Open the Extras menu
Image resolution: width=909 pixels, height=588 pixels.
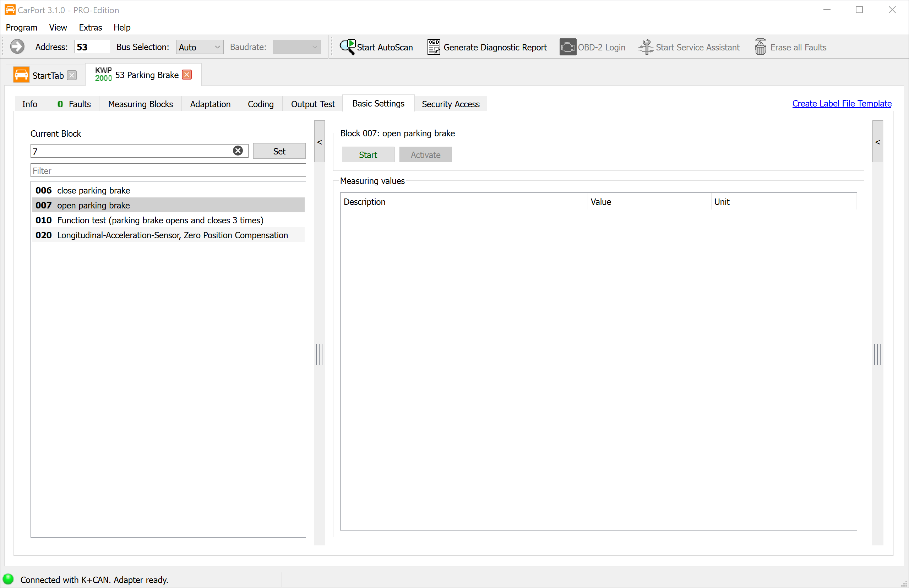(91, 27)
